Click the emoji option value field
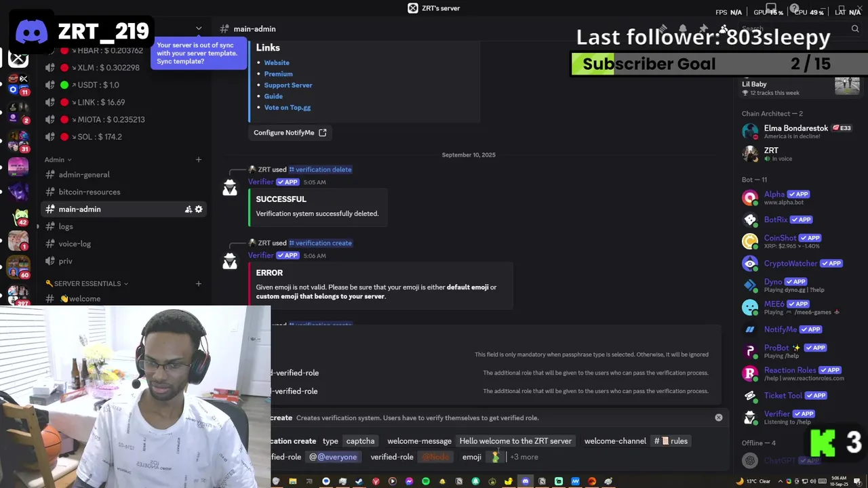 [x=496, y=457]
